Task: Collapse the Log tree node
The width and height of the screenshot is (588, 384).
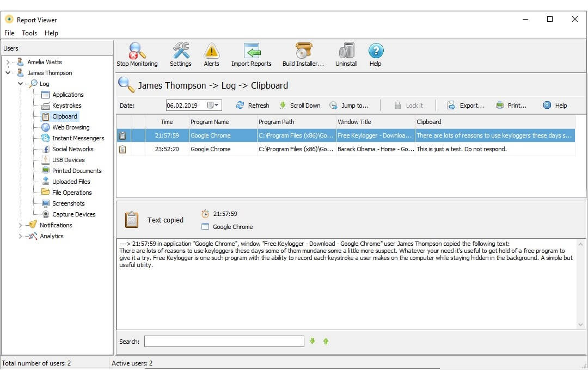Action: pos(21,84)
